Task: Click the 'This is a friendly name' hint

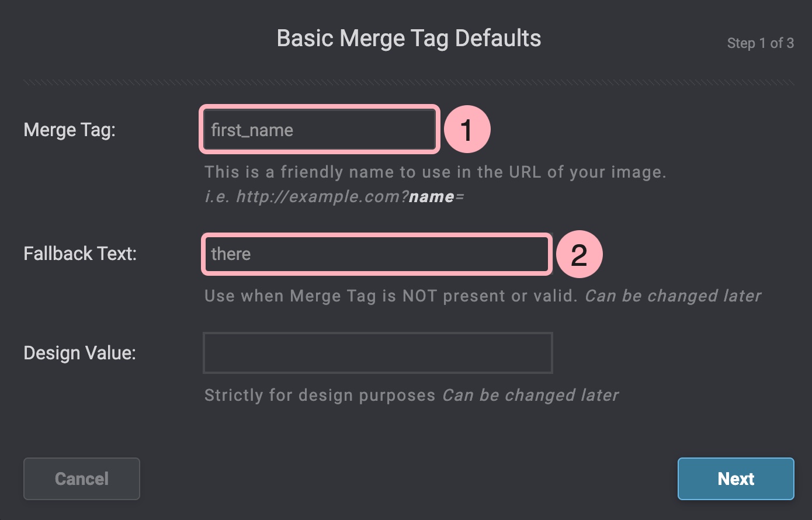Action: [435, 172]
